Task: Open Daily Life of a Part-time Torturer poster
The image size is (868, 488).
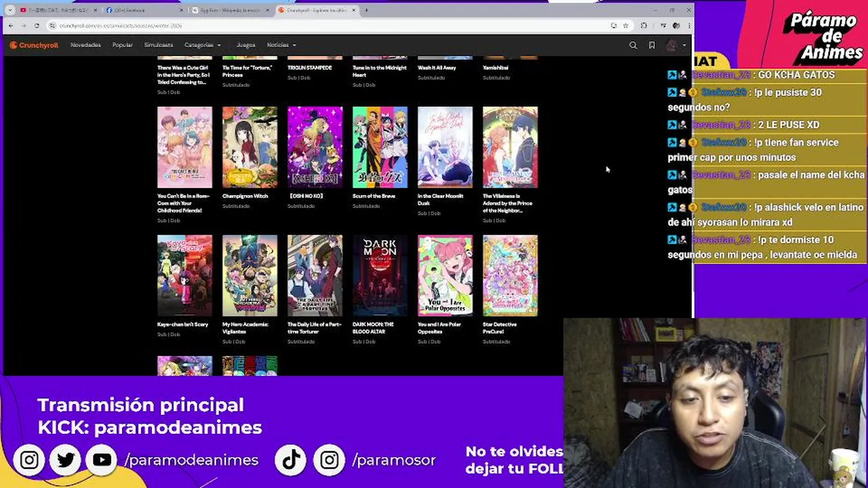Action: (x=315, y=276)
